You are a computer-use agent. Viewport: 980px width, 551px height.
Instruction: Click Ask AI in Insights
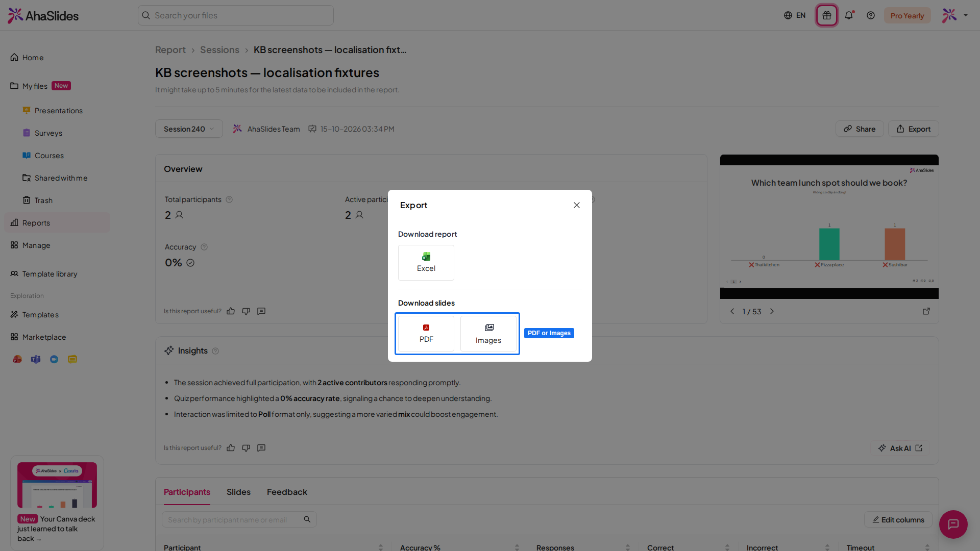pyautogui.click(x=900, y=448)
